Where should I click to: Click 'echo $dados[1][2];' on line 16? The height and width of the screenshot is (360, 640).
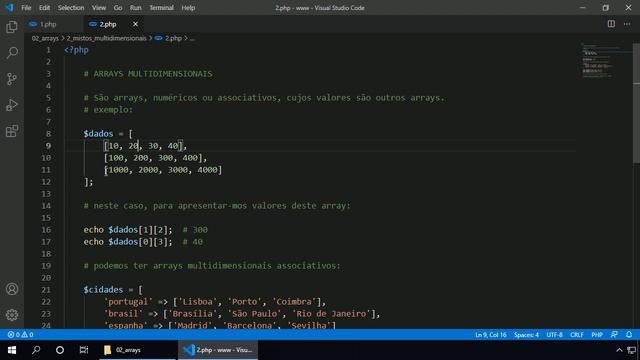coord(128,230)
